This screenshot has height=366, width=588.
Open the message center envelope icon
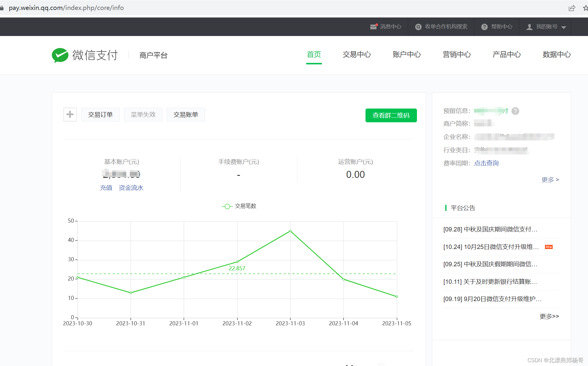point(374,27)
